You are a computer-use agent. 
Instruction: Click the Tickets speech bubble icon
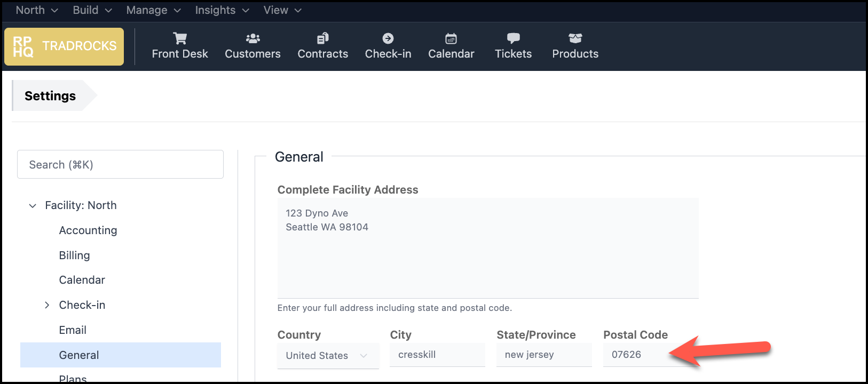[513, 38]
